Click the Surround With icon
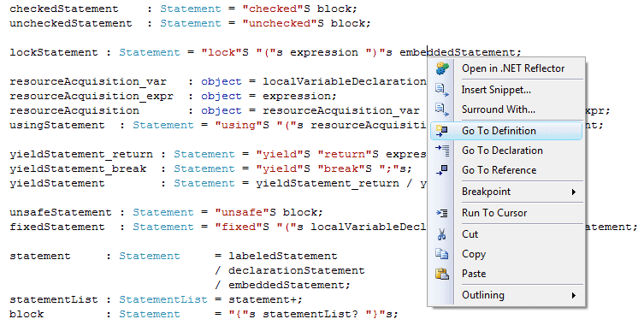This screenshot has height=325, width=644. [x=442, y=109]
